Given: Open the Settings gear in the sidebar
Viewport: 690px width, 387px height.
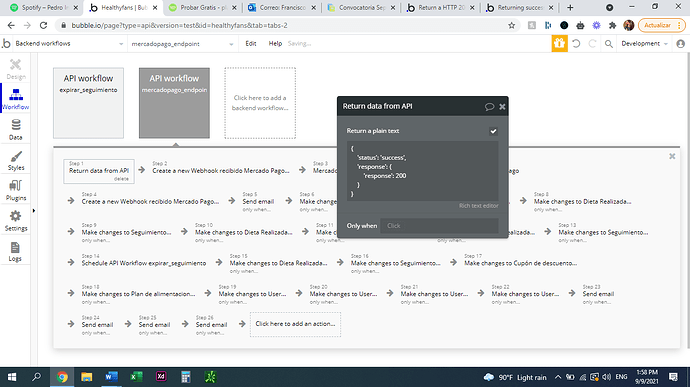Looking at the screenshot, I should pos(16,221).
